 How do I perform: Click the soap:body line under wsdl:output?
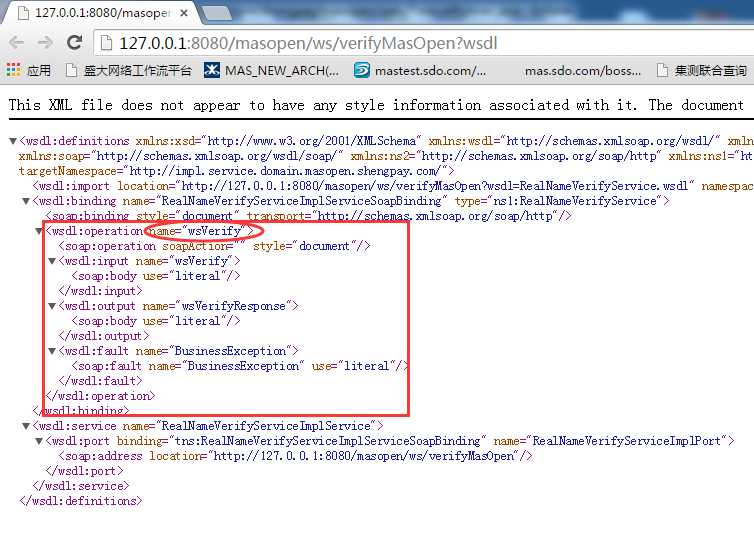(155, 321)
